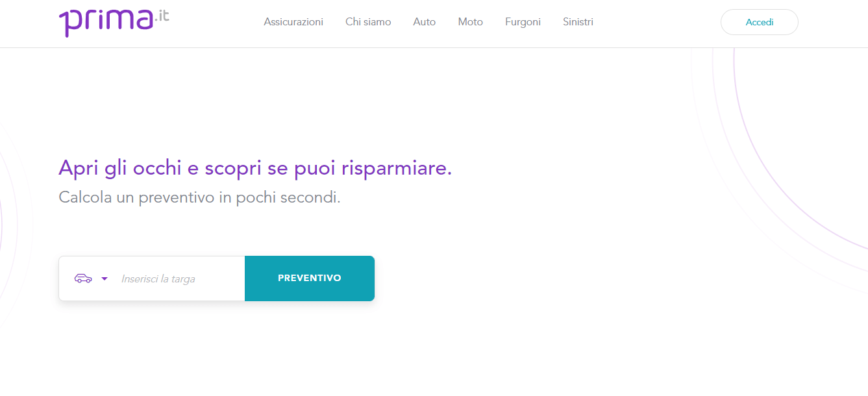
Task: Visit the Furgoni section
Action: click(523, 21)
